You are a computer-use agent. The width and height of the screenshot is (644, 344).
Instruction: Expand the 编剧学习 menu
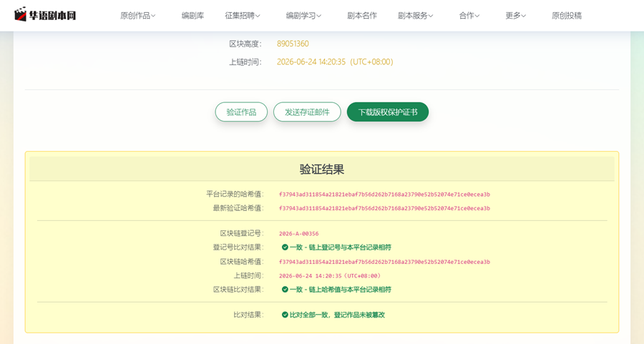303,16
